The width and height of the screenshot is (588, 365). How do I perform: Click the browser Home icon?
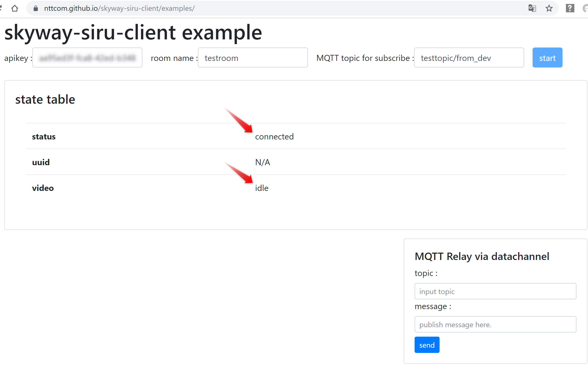(15, 8)
